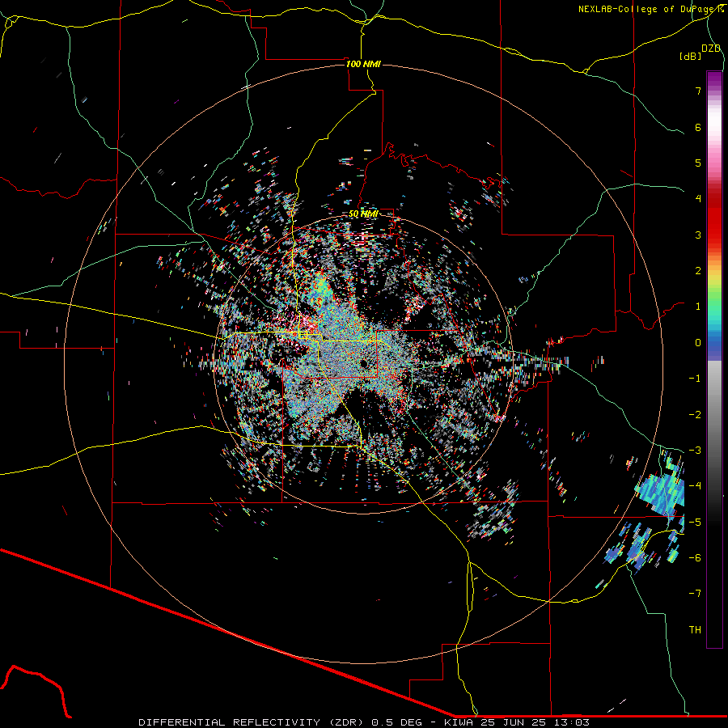The width and height of the screenshot is (728, 728).
Task: Click the black radar site dot at center
Action: pos(363,363)
